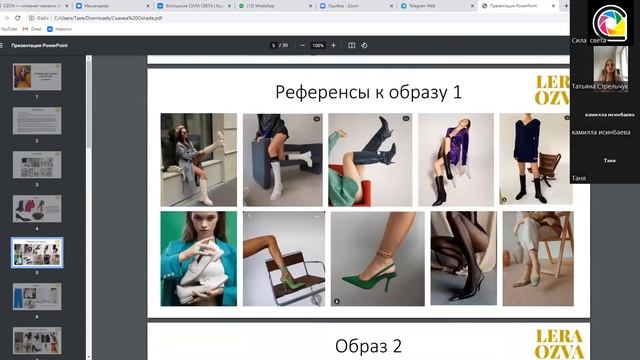Select page 1 thumbnail
The width and height of the screenshot is (640, 360).
tap(37, 77)
